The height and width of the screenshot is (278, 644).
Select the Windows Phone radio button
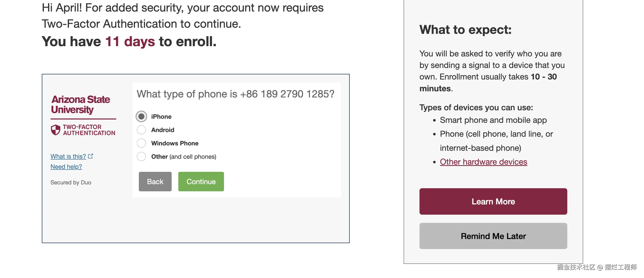coord(141,143)
